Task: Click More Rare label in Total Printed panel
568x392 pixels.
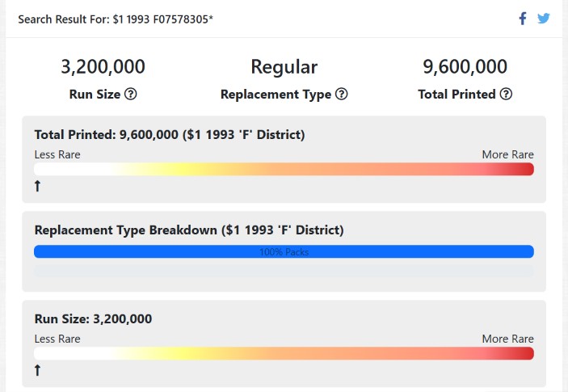Action: pyautogui.click(x=507, y=154)
